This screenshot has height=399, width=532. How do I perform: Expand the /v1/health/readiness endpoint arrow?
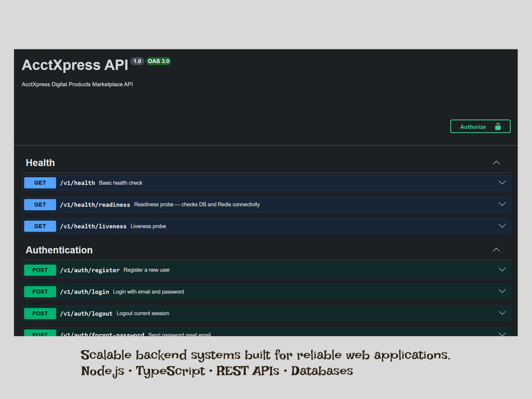(x=502, y=204)
